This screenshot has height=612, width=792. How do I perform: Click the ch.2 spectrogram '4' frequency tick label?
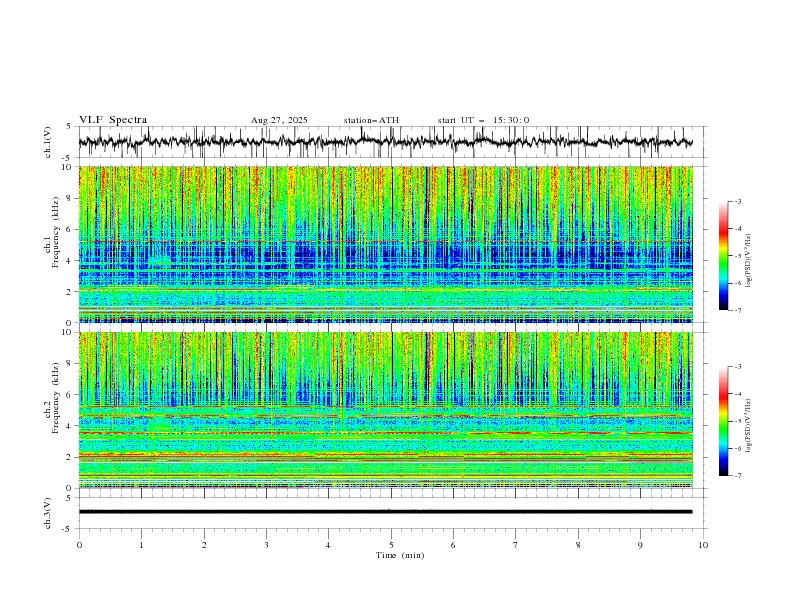(70, 426)
